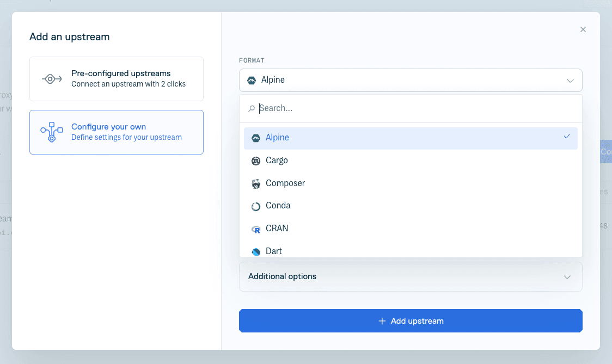Screen dimensions: 612x364
Task: Expand the Additional options section
Action: point(411,276)
